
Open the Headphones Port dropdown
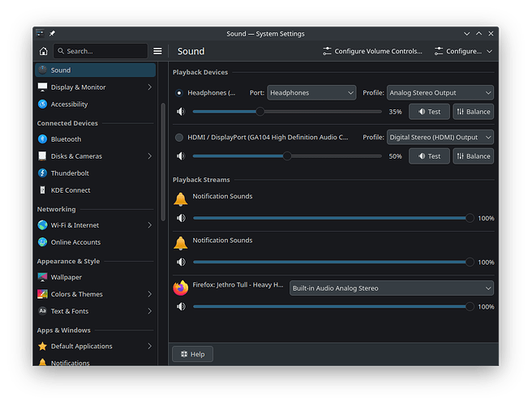point(311,93)
